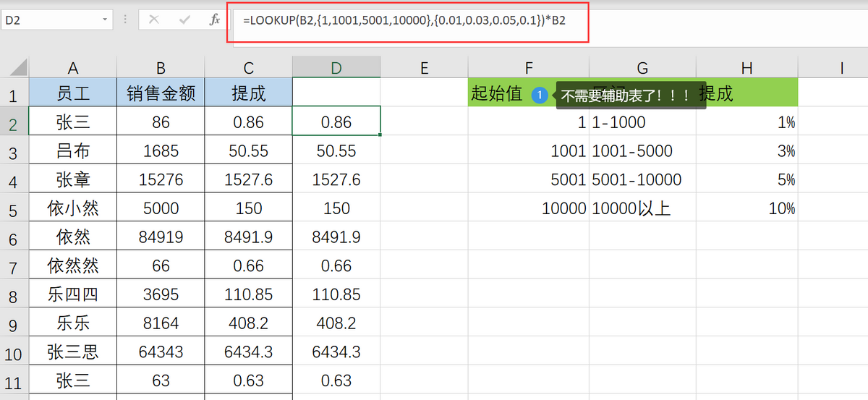Click cell containing 乐四四
The image size is (868, 400).
(x=73, y=294)
